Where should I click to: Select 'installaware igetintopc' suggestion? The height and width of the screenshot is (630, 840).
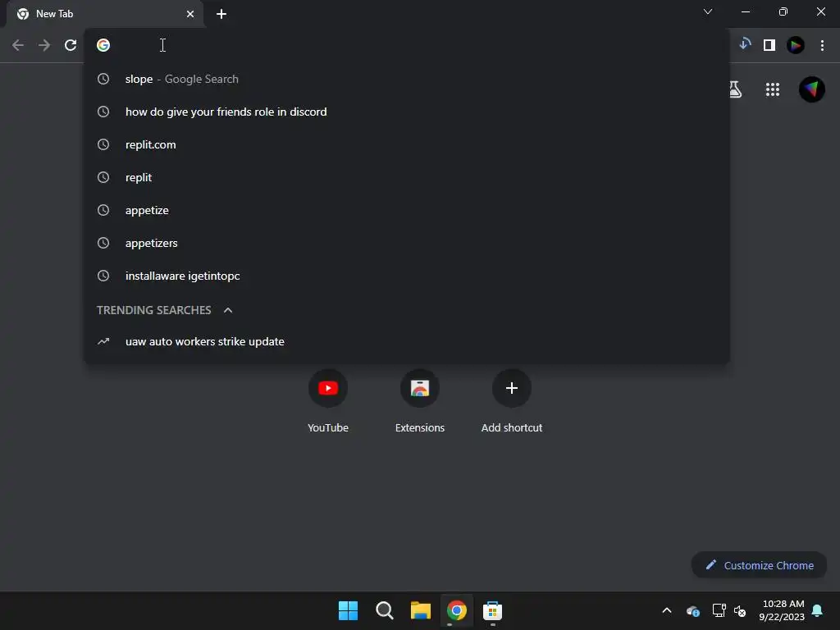click(x=407, y=276)
